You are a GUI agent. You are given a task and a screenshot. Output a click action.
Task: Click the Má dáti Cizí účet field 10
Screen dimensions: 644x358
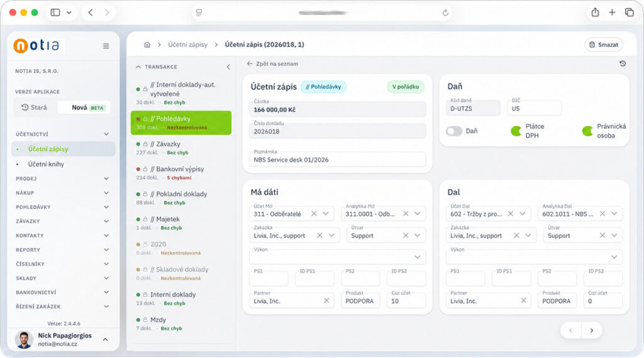click(406, 301)
